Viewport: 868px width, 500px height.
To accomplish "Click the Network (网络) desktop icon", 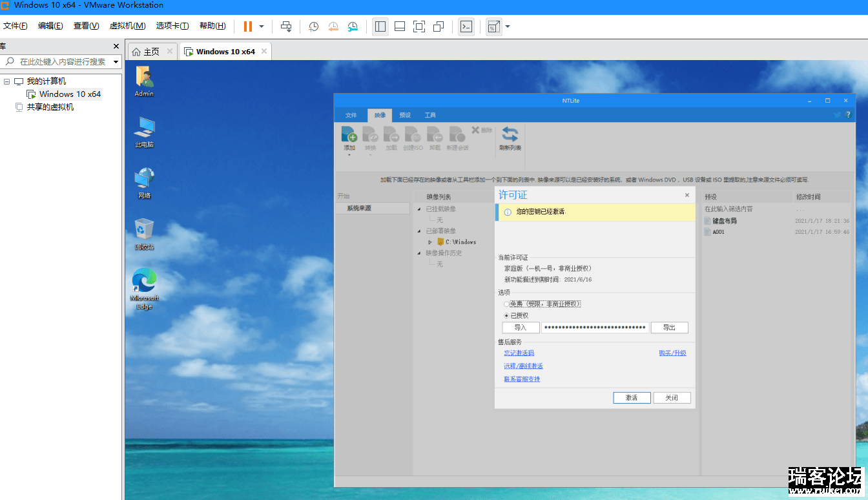I will [144, 179].
